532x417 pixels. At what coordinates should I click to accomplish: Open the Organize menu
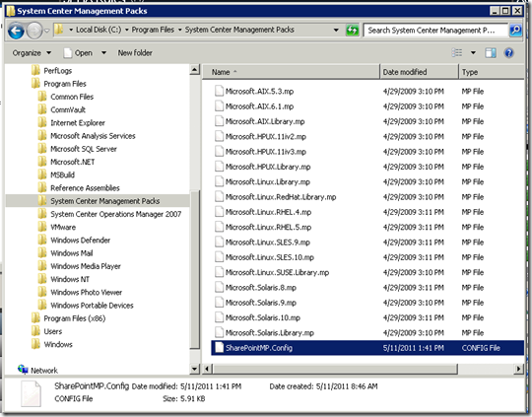[x=32, y=53]
